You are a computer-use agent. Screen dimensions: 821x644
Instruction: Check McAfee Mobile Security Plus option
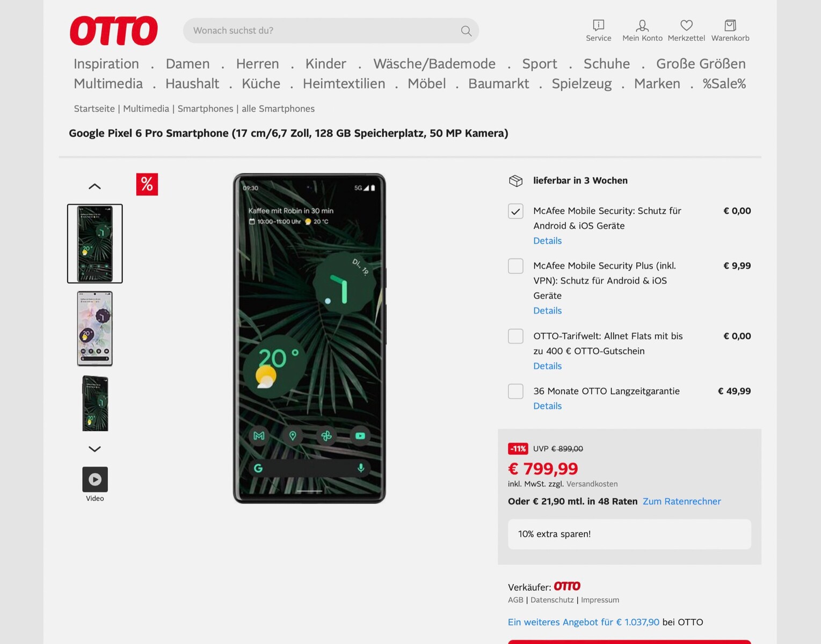pos(515,266)
